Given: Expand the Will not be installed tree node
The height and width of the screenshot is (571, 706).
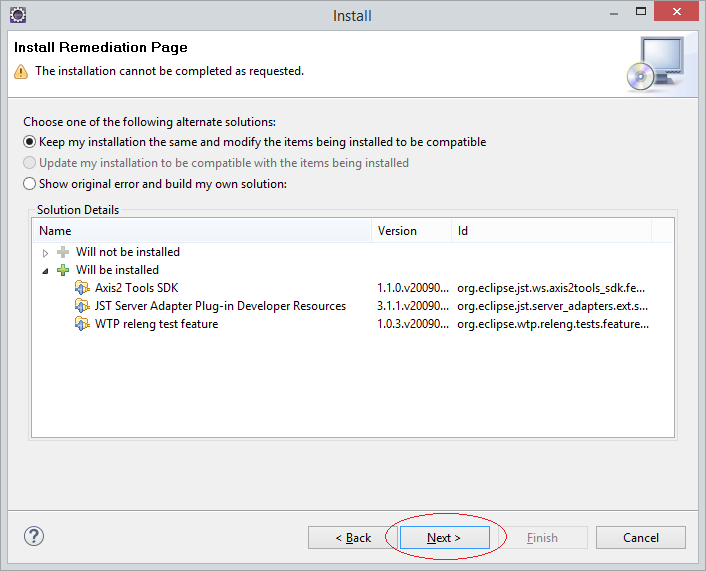Looking at the screenshot, I should (x=45, y=253).
